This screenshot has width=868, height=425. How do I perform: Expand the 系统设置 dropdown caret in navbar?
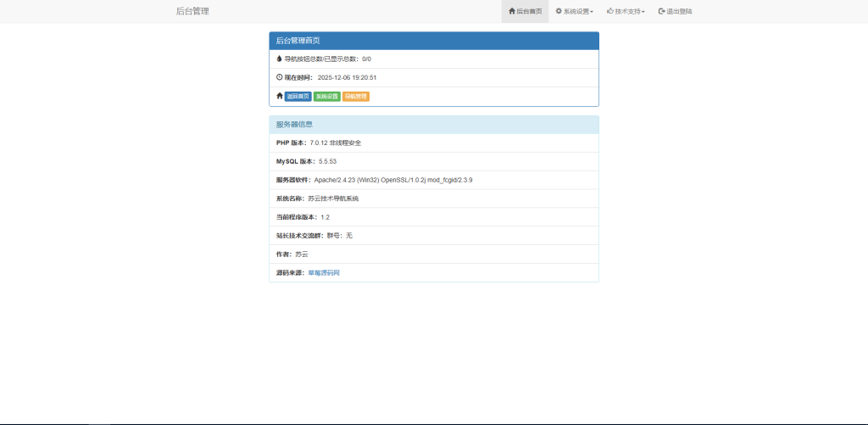point(592,12)
